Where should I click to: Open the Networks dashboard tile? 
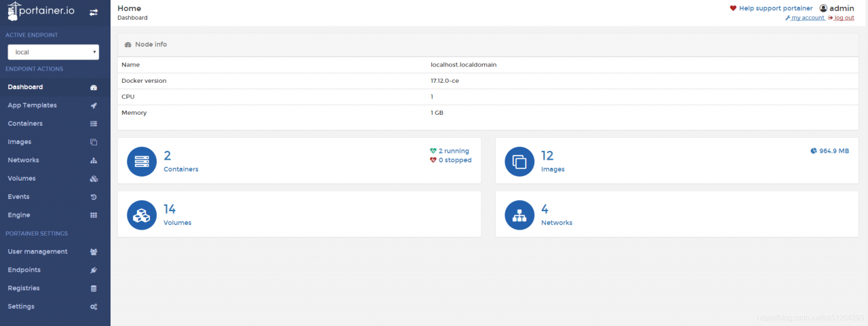[x=677, y=214]
